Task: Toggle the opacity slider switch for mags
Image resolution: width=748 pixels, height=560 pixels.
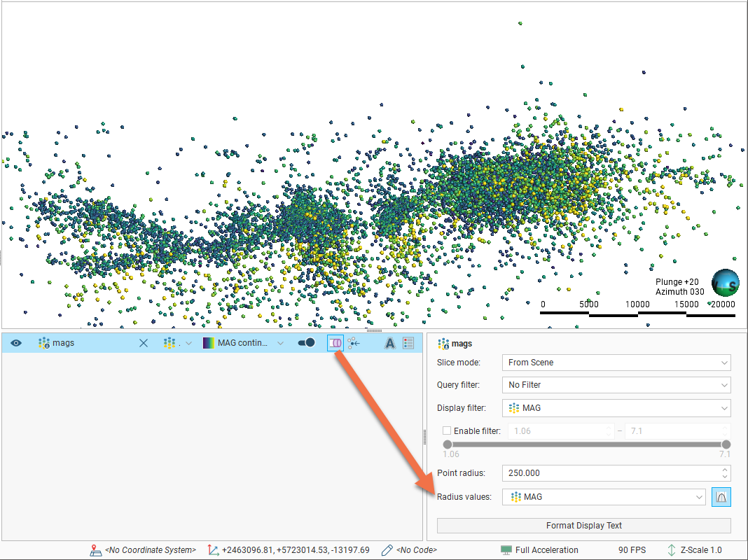Action: click(306, 343)
